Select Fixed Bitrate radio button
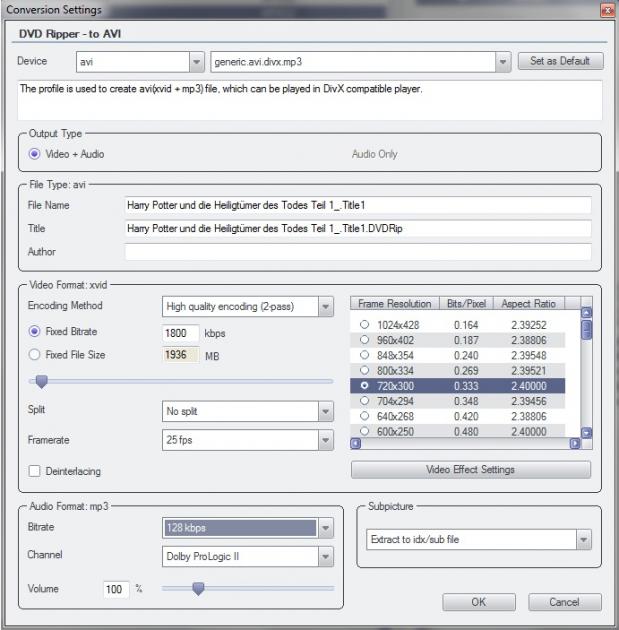This screenshot has width=619, height=630. pyautogui.click(x=35, y=331)
